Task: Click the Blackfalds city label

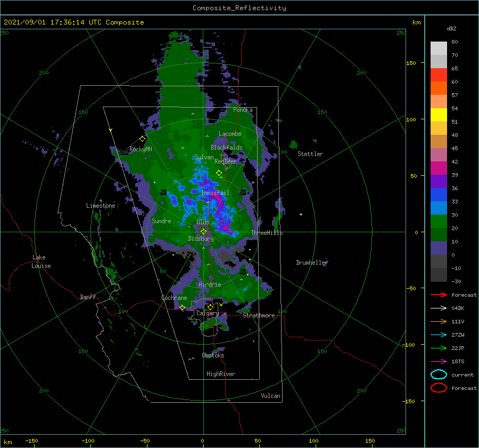Action: tap(226, 148)
